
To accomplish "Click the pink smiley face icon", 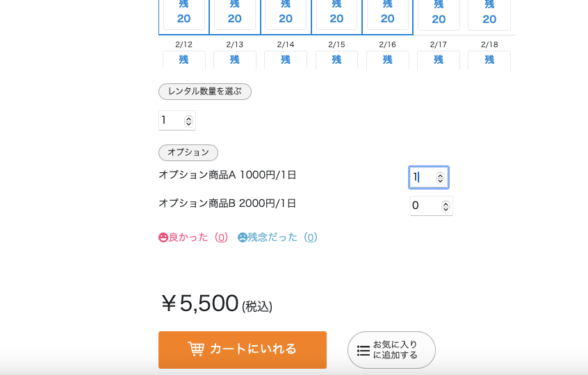I will tap(163, 237).
